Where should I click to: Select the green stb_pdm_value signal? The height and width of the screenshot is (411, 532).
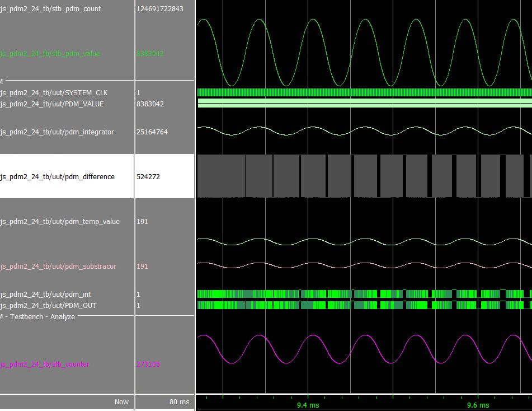(x=50, y=54)
